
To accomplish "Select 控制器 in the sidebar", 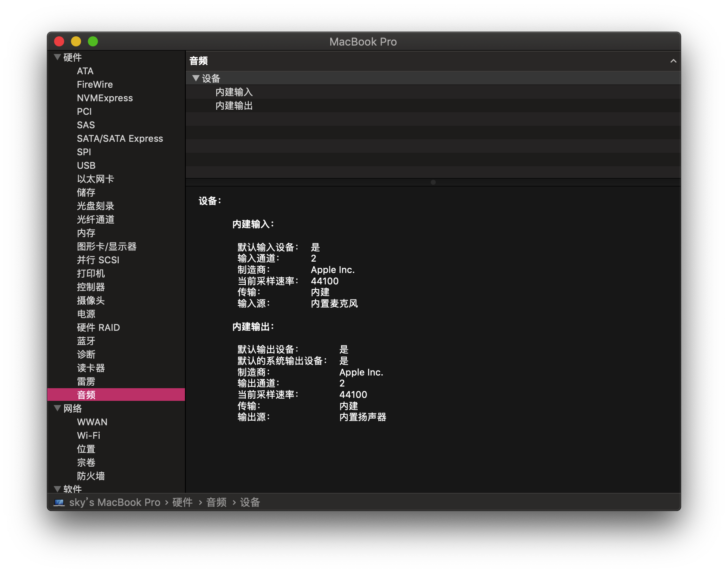I will click(116, 287).
